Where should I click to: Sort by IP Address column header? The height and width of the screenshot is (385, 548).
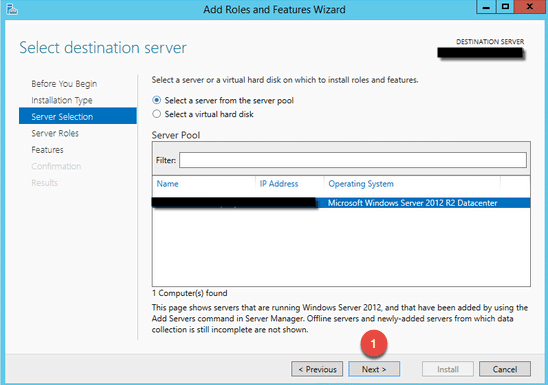pyautogui.click(x=279, y=184)
